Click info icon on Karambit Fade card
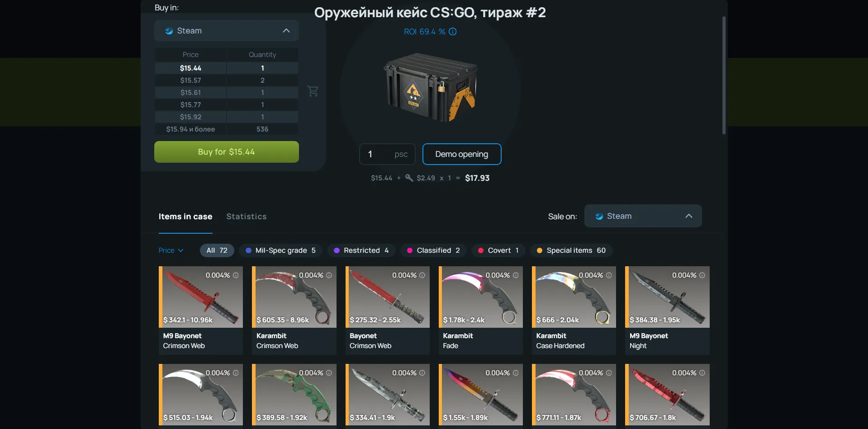Viewport: 868px width, 429px height. pos(516,275)
